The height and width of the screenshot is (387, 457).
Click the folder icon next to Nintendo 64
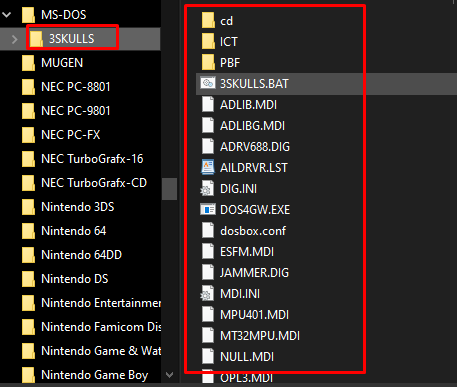(28, 231)
